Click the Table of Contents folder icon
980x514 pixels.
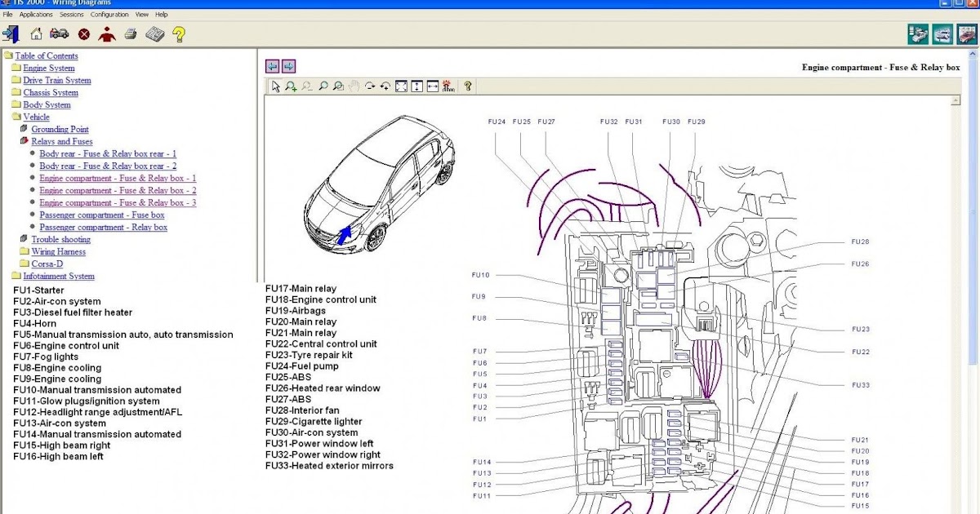click(8, 55)
